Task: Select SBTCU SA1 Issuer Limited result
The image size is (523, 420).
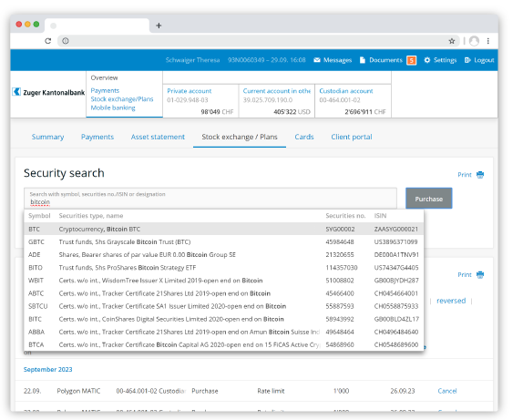Action: pos(224,306)
